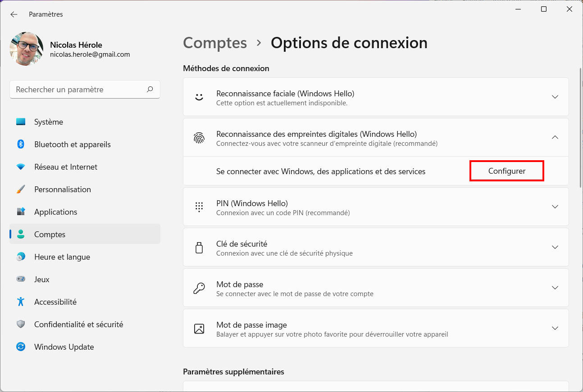This screenshot has height=392, width=583.
Task: Click the Personnalisation paintbrush icon
Action: [21, 189]
